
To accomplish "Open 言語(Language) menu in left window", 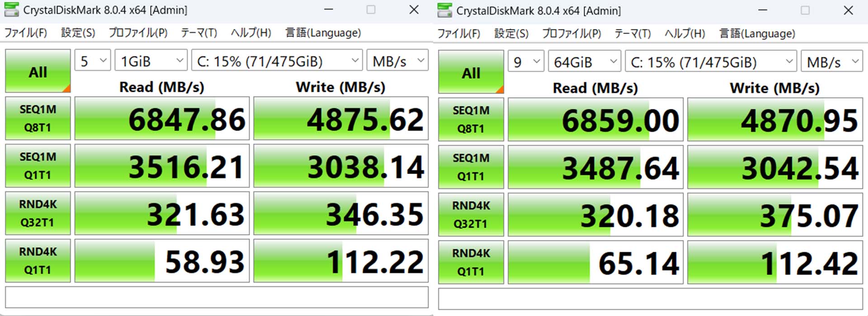I will pyautogui.click(x=323, y=33).
